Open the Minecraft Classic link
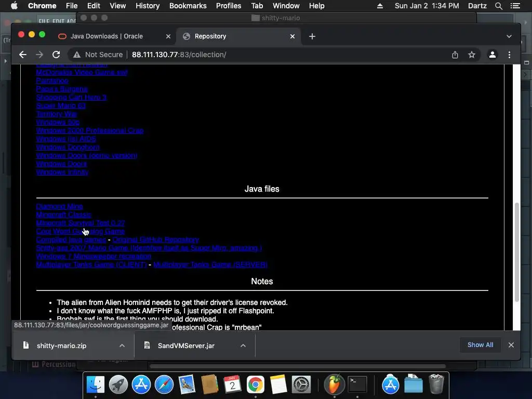This screenshot has height=399, width=532. (x=63, y=215)
